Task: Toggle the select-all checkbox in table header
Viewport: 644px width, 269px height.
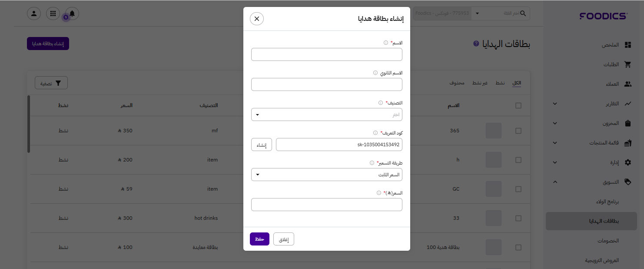Action: coord(518,105)
